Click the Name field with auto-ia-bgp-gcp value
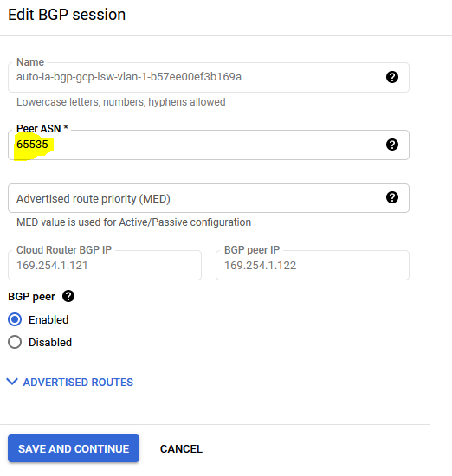 click(x=209, y=77)
